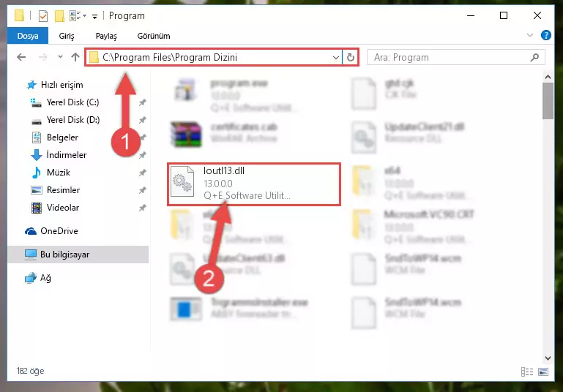Select OneDrive in navigation pane
563x392 pixels.
[x=51, y=231]
